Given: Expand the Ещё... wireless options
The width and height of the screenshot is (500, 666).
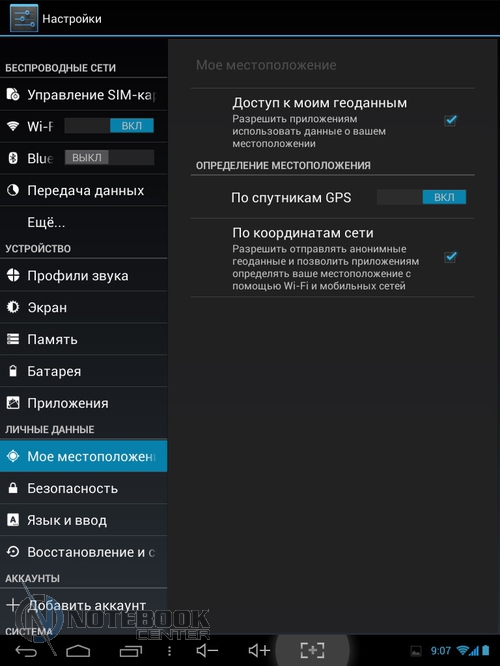Looking at the screenshot, I should coord(84,222).
